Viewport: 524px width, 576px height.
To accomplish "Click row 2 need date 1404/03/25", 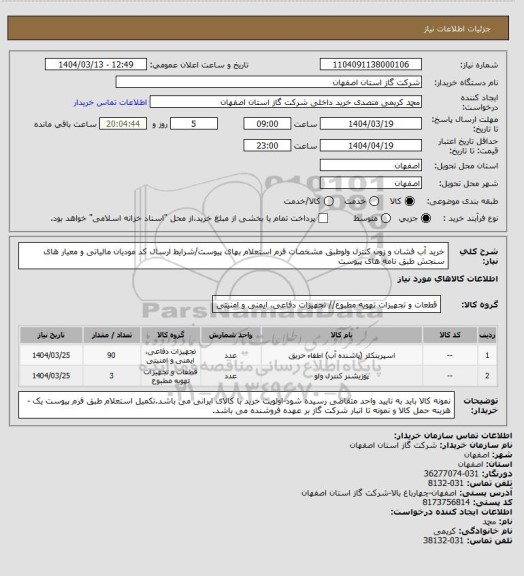I will pos(51,376).
